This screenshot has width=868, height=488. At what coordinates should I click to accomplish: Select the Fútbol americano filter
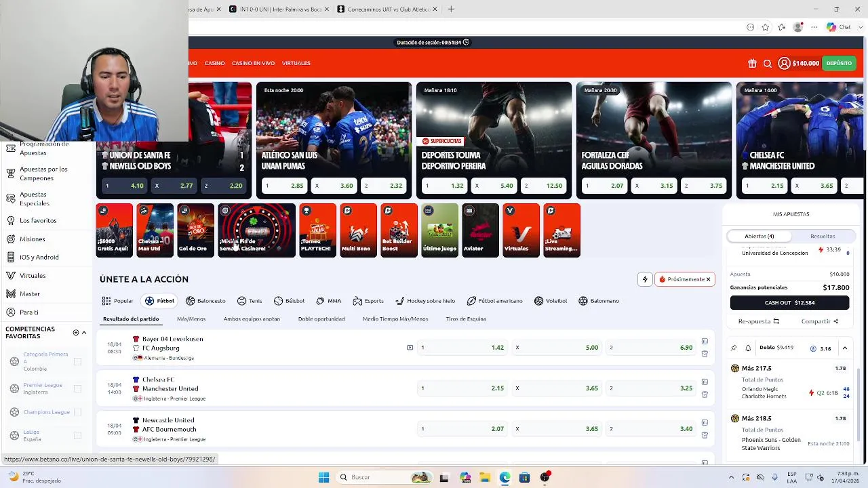point(494,301)
